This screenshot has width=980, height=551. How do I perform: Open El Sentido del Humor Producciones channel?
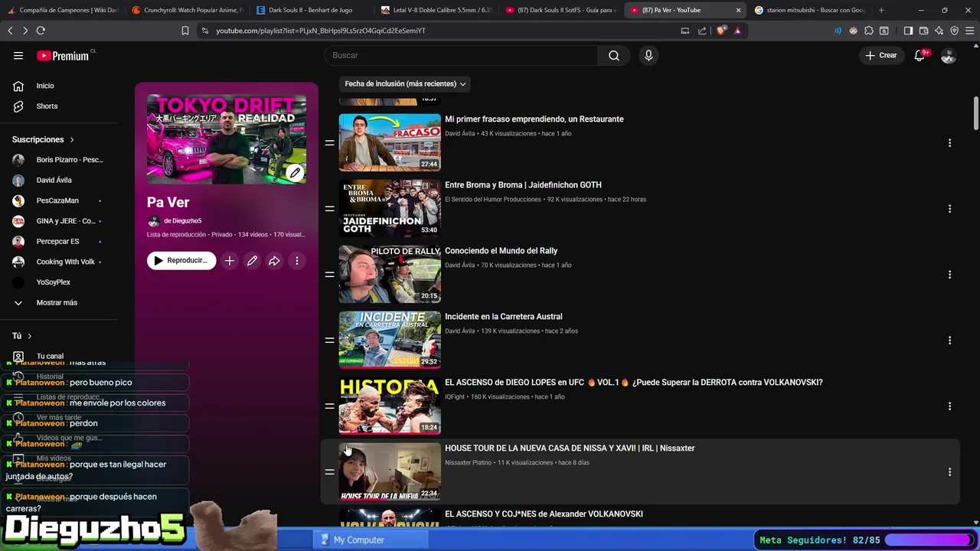click(493, 200)
